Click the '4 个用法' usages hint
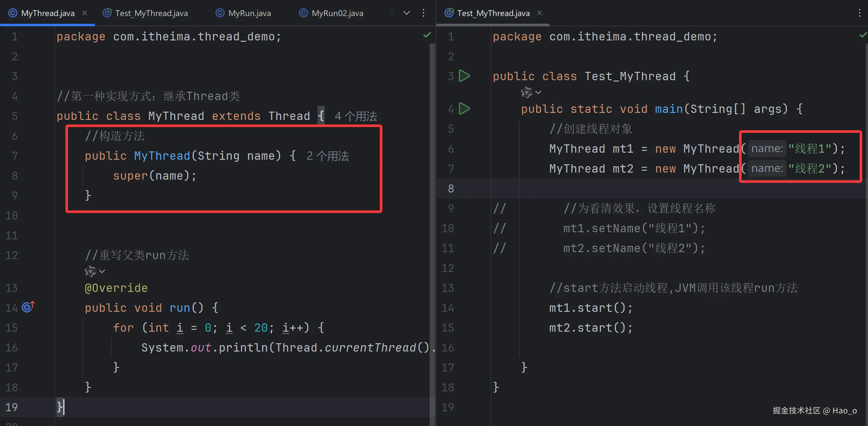 click(x=355, y=116)
